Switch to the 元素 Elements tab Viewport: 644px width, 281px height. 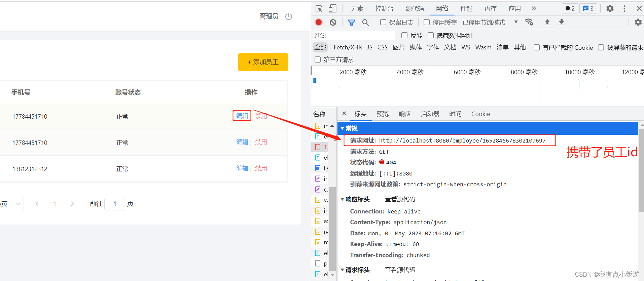click(357, 9)
